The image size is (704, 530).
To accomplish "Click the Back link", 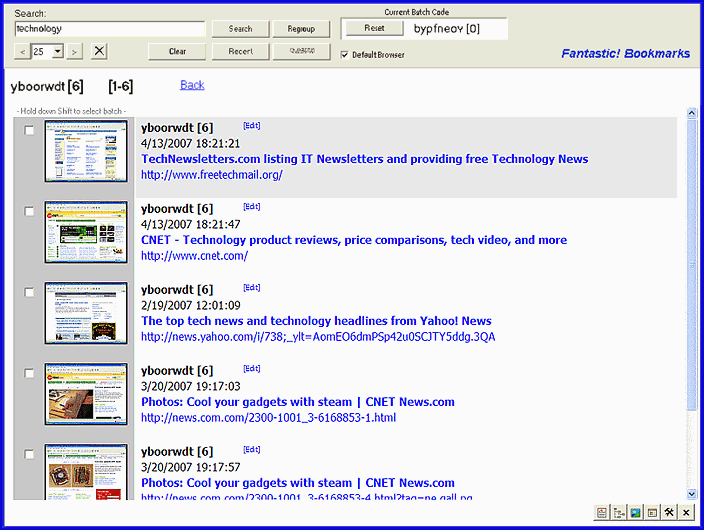I will click(192, 85).
